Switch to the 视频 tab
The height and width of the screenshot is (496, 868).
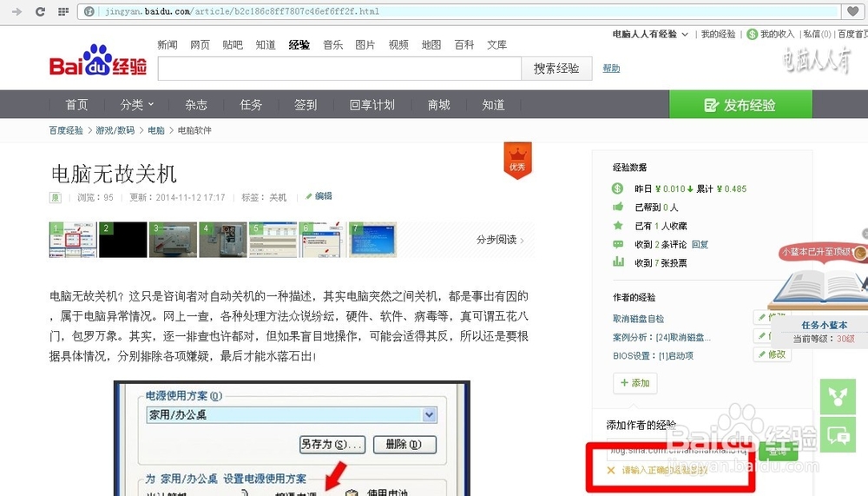[x=398, y=45]
